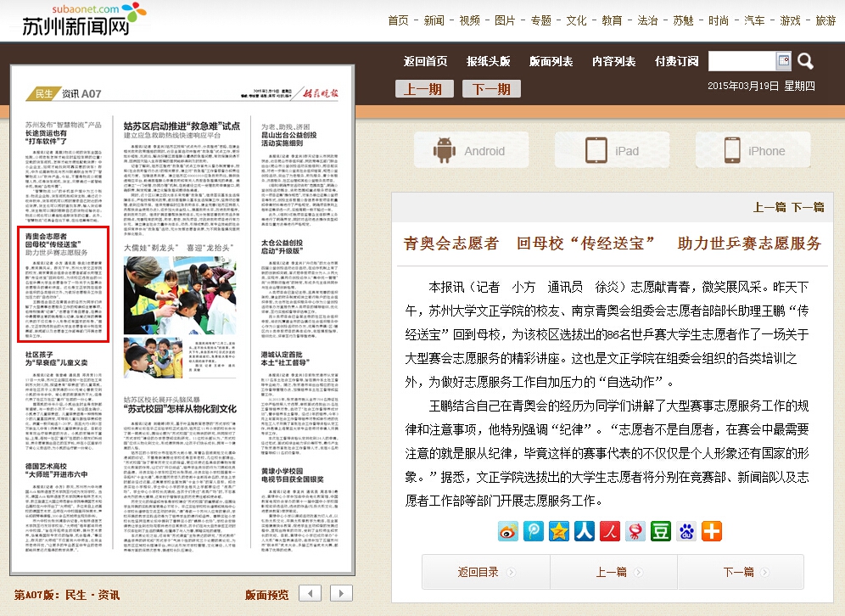The height and width of the screenshot is (616, 845).
Task: Click the magnifier search icon
Action: [x=805, y=61]
